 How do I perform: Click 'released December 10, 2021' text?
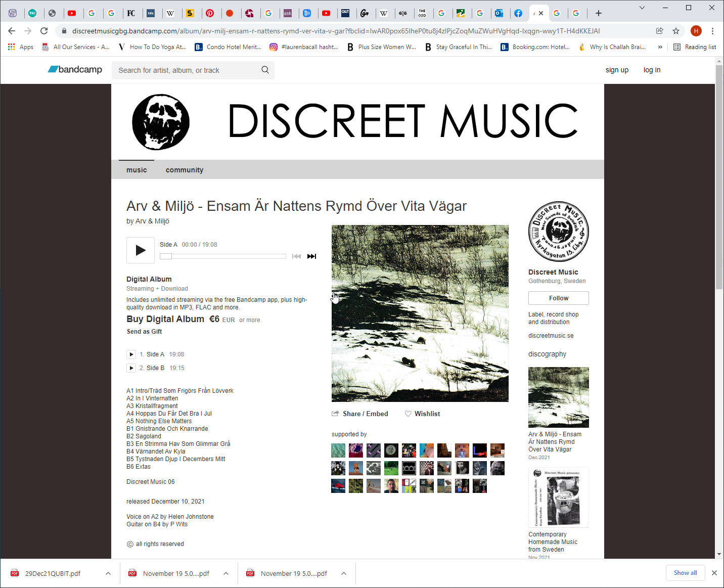click(x=165, y=502)
